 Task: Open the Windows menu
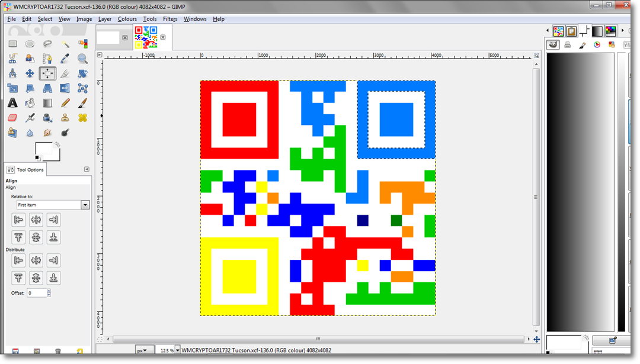(195, 19)
